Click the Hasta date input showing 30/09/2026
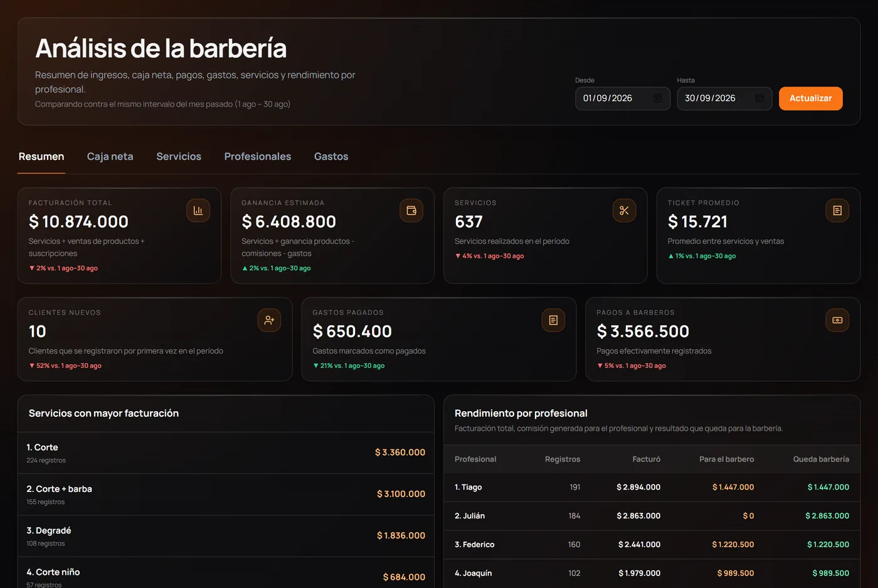This screenshot has width=878, height=588. pyautogui.click(x=724, y=98)
